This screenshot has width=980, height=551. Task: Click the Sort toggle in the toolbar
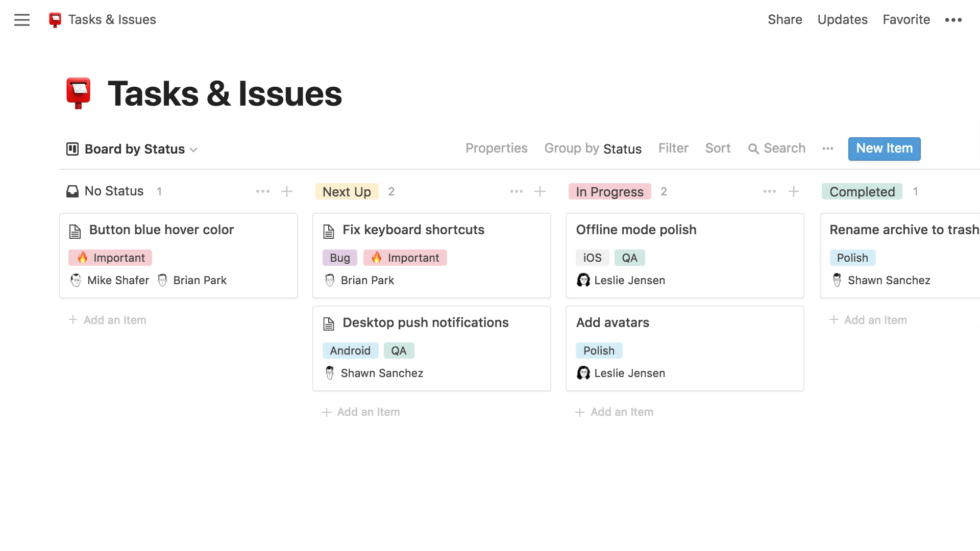tap(718, 148)
